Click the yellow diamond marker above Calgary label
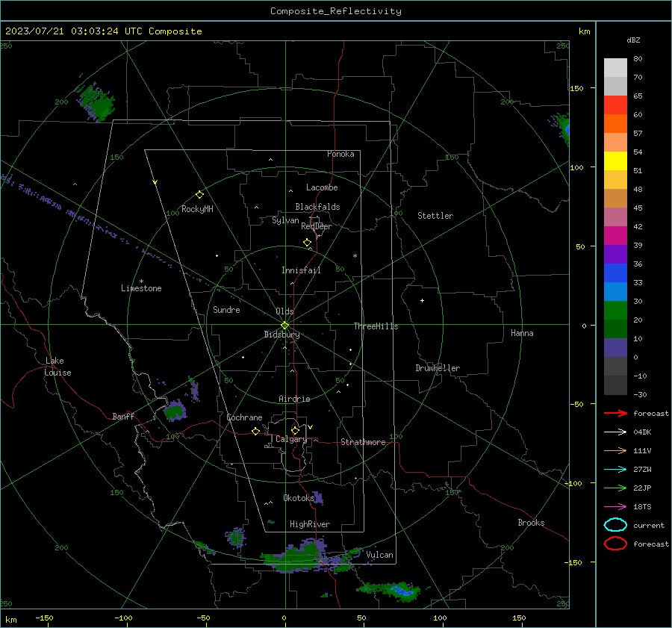 295,430
